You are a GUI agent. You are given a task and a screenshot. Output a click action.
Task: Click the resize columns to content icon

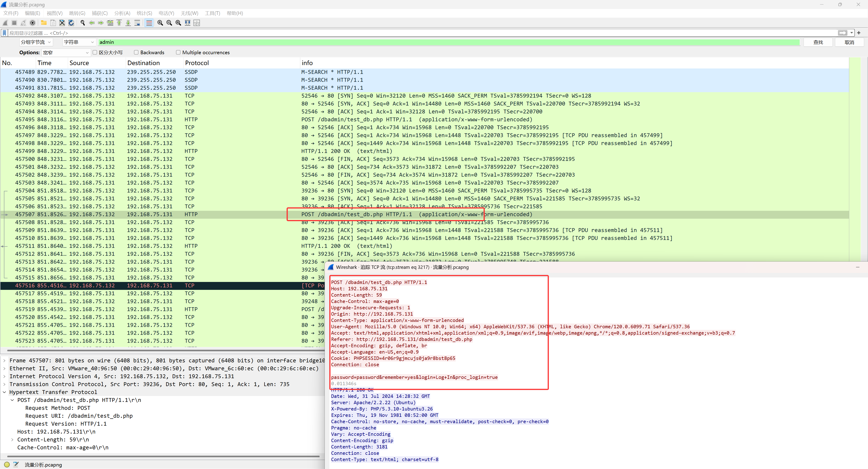click(188, 23)
